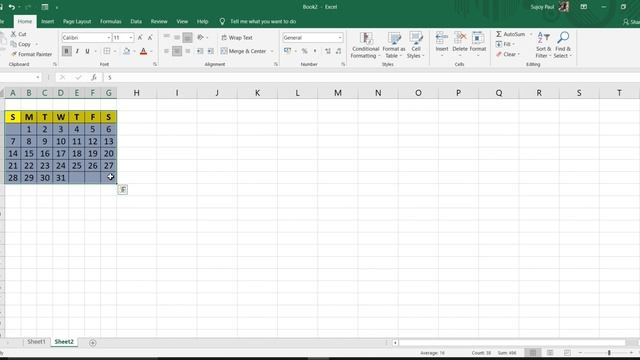Activate the Format Painter tool
The image size is (640, 360).
click(x=32, y=54)
